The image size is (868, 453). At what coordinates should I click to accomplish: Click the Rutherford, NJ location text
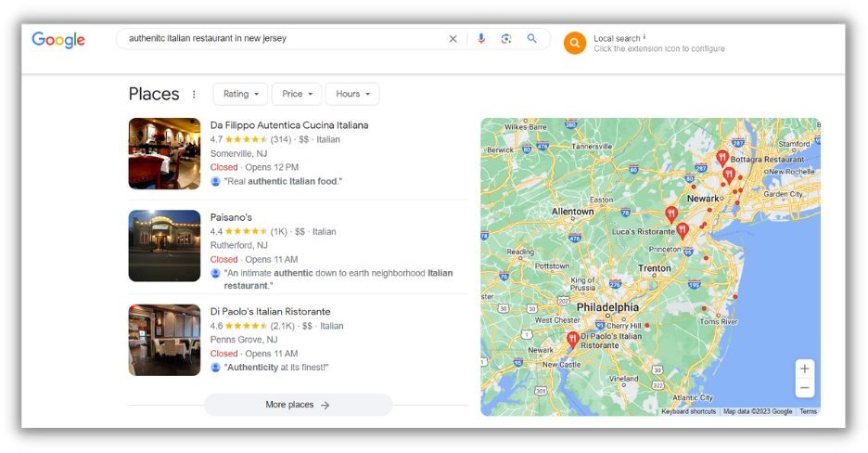point(238,245)
